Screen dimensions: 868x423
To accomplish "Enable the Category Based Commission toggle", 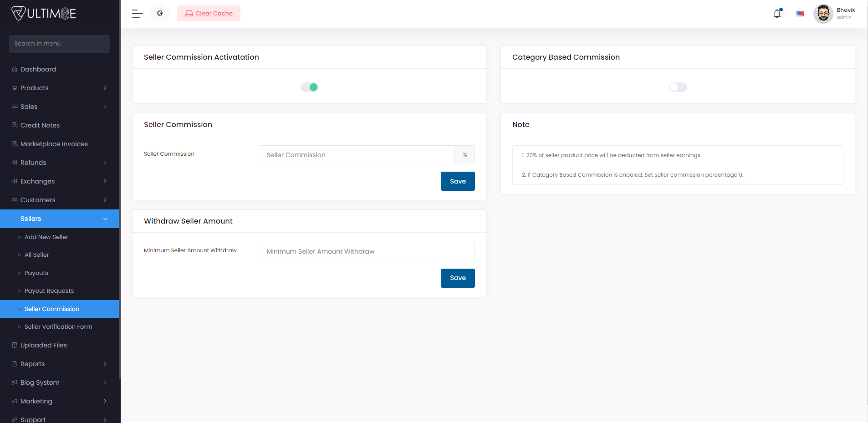I will pos(678,87).
